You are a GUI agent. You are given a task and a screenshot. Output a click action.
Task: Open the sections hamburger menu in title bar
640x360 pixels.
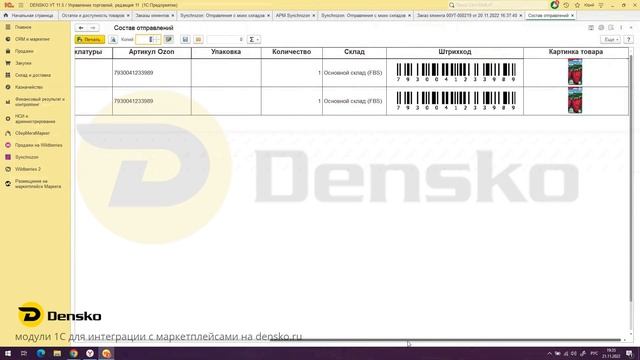click(x=21, y=5)
